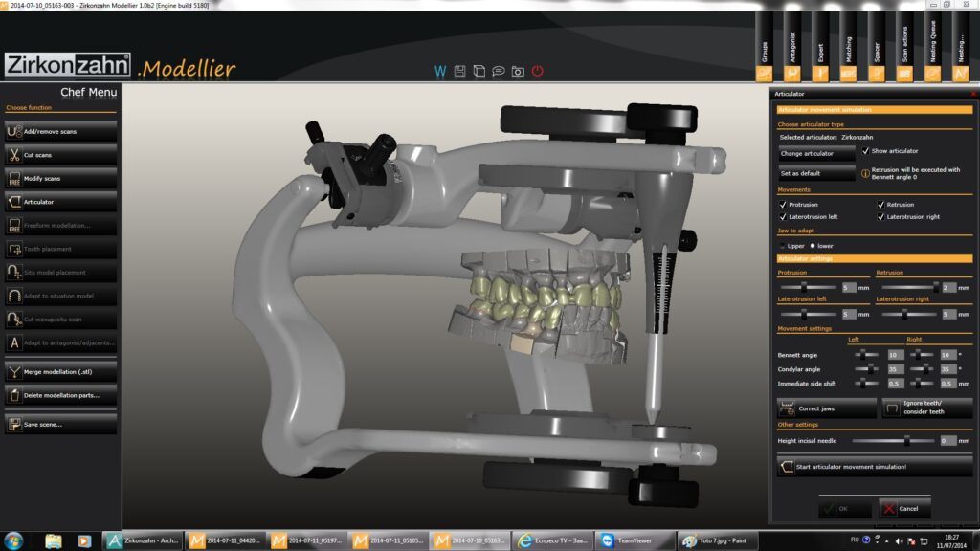Click the Height incisal needle value field
Viewport: 980px width, 551px height.
point(948,441)
